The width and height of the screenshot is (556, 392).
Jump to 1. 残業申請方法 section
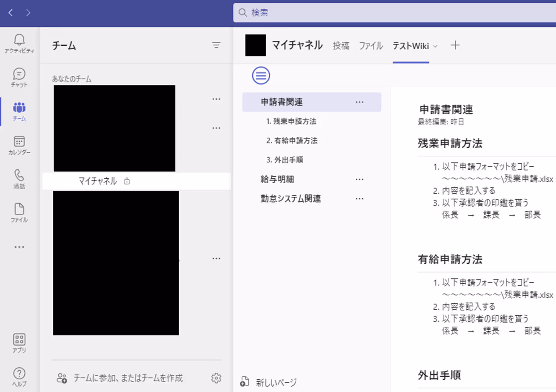tap(291, 121)
